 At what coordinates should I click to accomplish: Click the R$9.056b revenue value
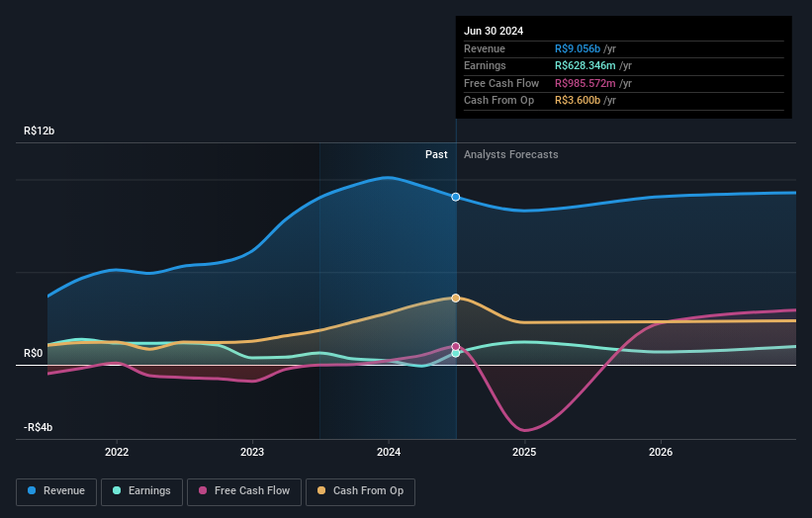pyautogui.click(x=578, y=48)
